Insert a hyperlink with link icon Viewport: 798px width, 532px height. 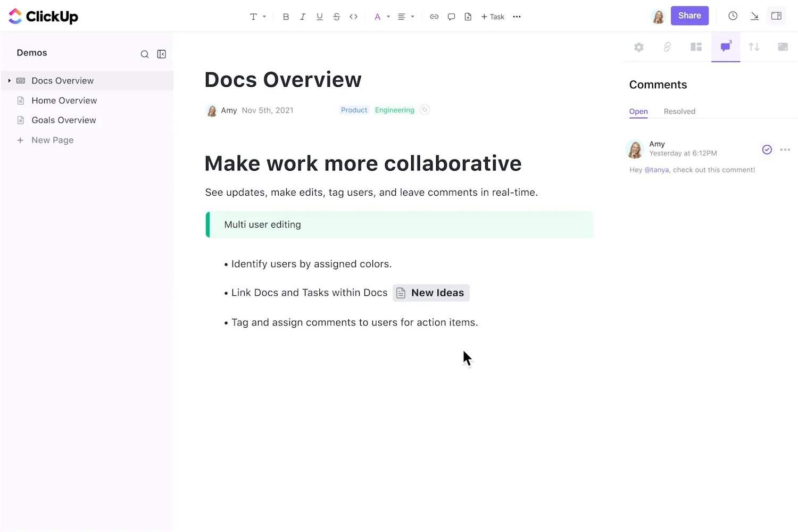(x=434, y=16)
